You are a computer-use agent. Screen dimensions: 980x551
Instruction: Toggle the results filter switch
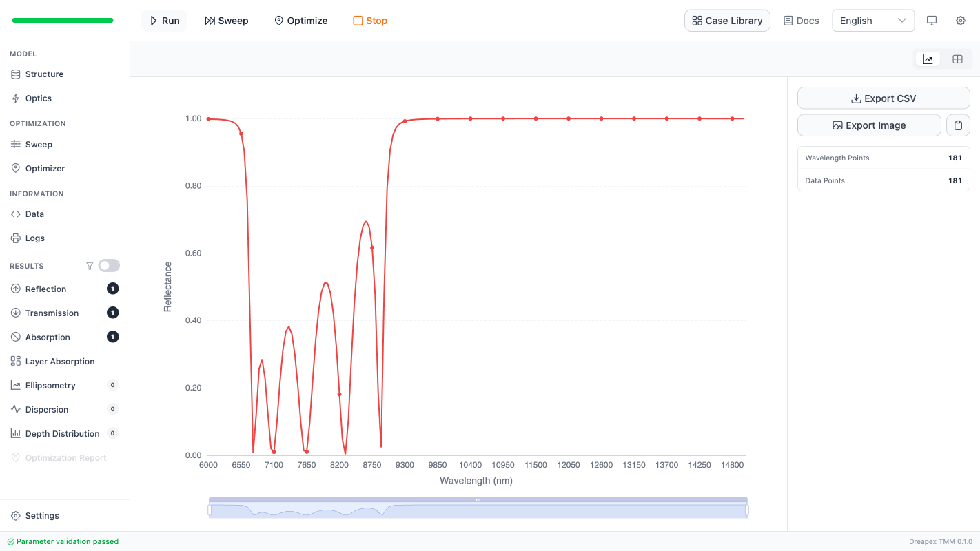108,265
